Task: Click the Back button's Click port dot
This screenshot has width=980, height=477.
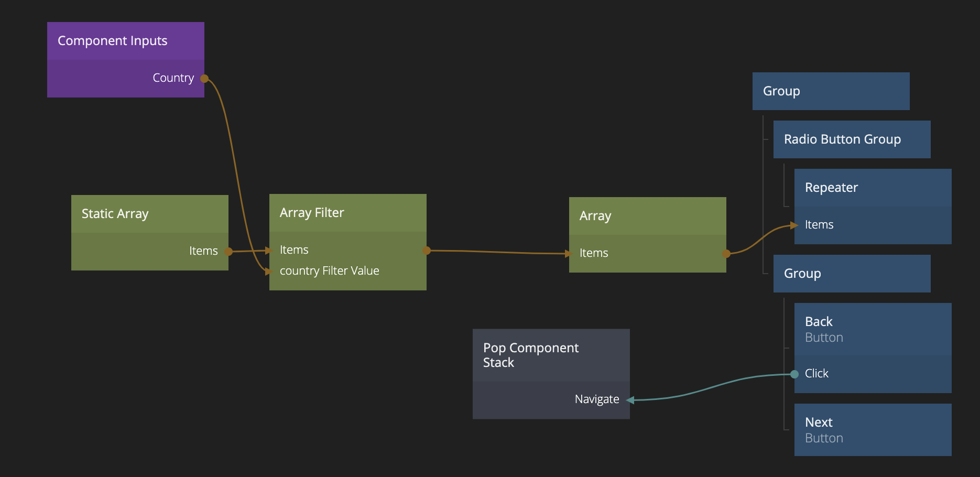Action: pyautogui.click(x=794, y=374)
